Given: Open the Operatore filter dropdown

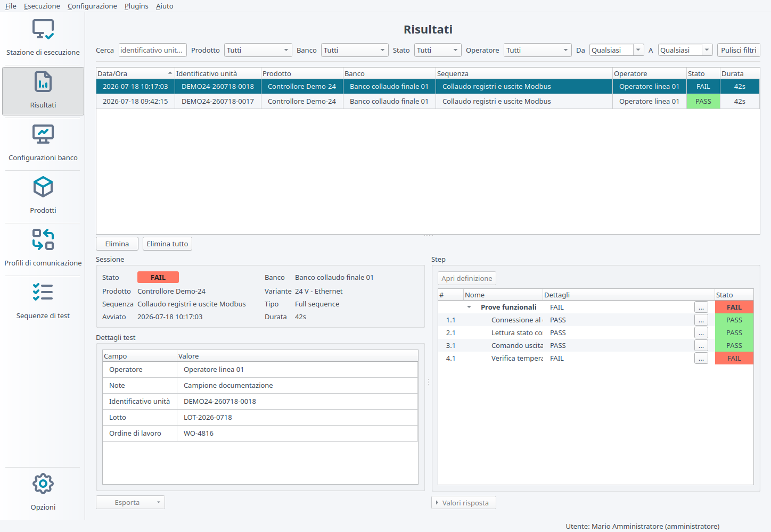Looking at the screenshot, I should (538, 50).
